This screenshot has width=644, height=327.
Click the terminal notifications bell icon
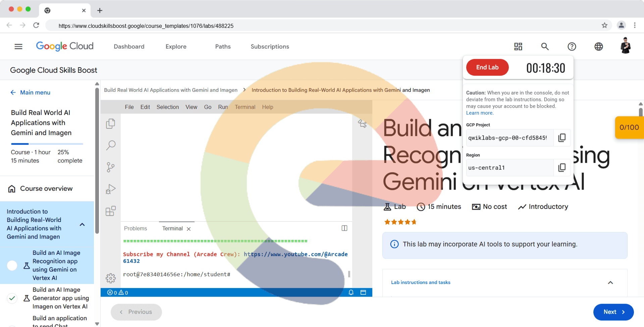pyautogui.click(x=351, y=292)
